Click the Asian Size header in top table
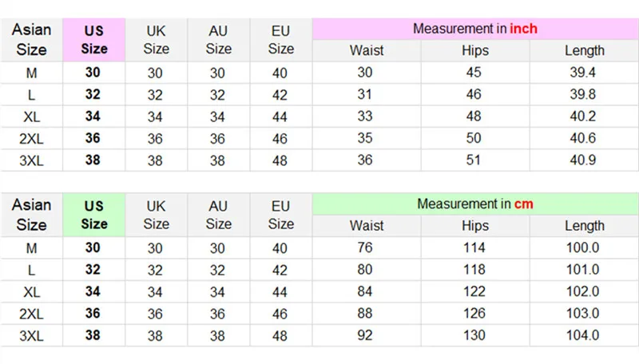639x364 pixels. [x=32, y=39]
